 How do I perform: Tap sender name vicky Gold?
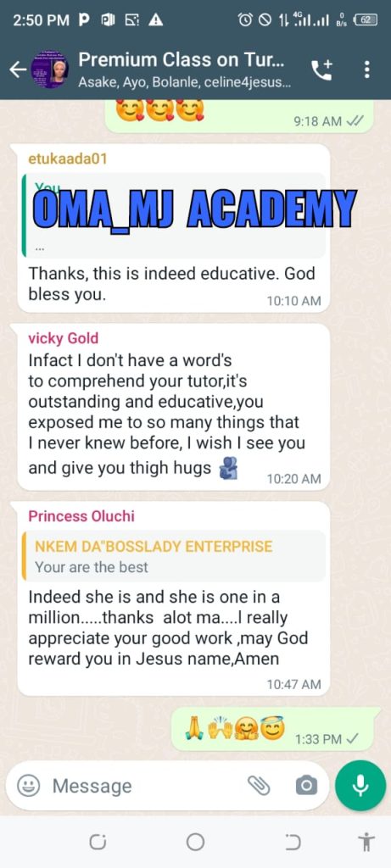63,338
